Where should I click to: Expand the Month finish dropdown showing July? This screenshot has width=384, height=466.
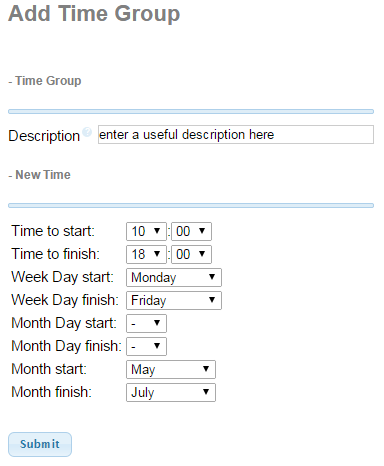pos(171,392)
